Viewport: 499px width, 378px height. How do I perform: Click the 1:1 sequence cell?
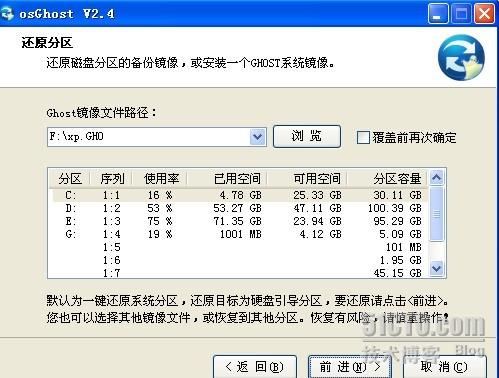point(111,195)
